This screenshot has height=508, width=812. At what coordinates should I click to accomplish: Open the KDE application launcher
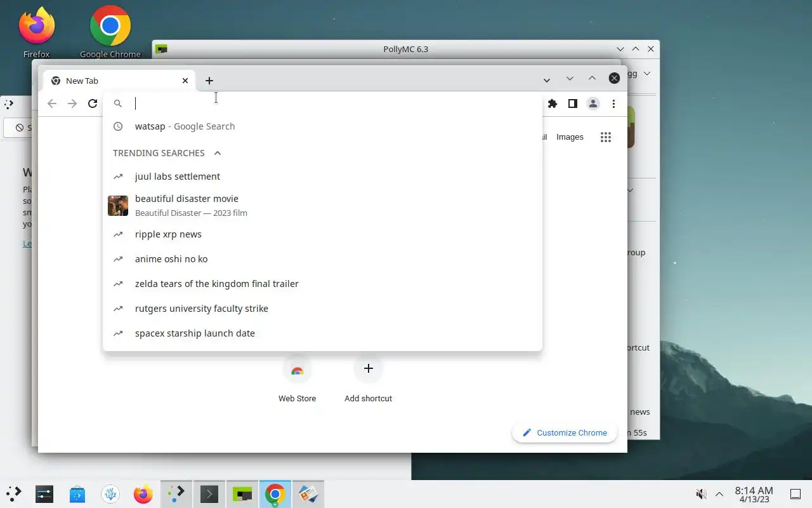[14, 493]
